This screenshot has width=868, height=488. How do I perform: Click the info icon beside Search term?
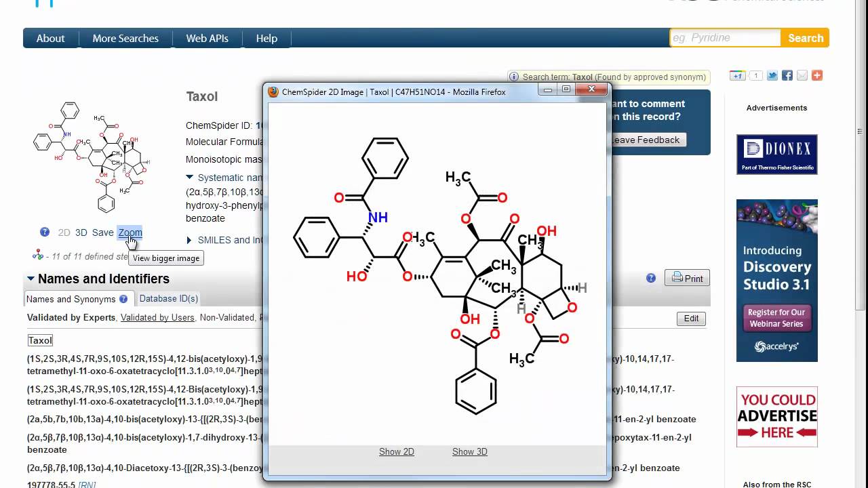click(514, 77)
